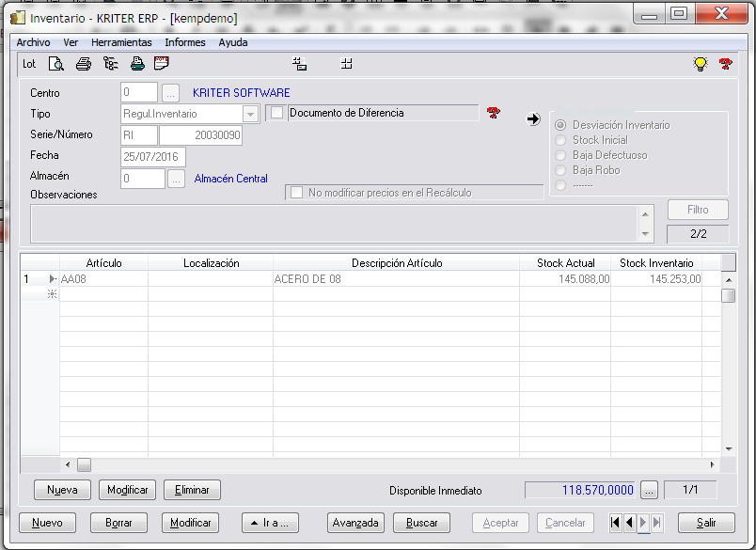756x550 pixels.
Task: Toggle No modificar precios en el Recálculo
Action: 296,193
